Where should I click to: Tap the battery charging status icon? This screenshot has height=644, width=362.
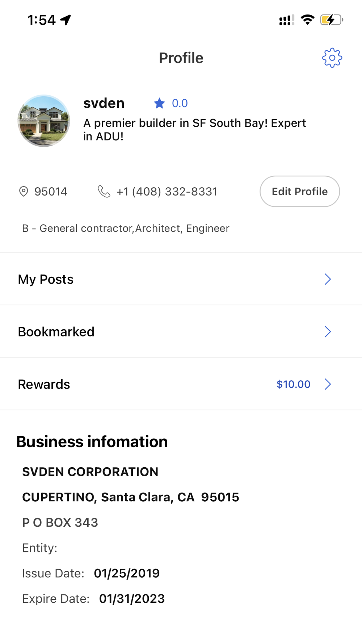(x=331, y=20)
